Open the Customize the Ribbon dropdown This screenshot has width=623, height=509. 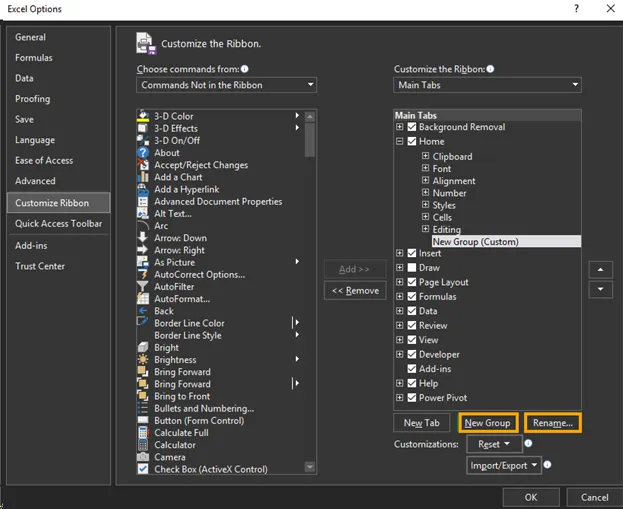coord(487,85)
